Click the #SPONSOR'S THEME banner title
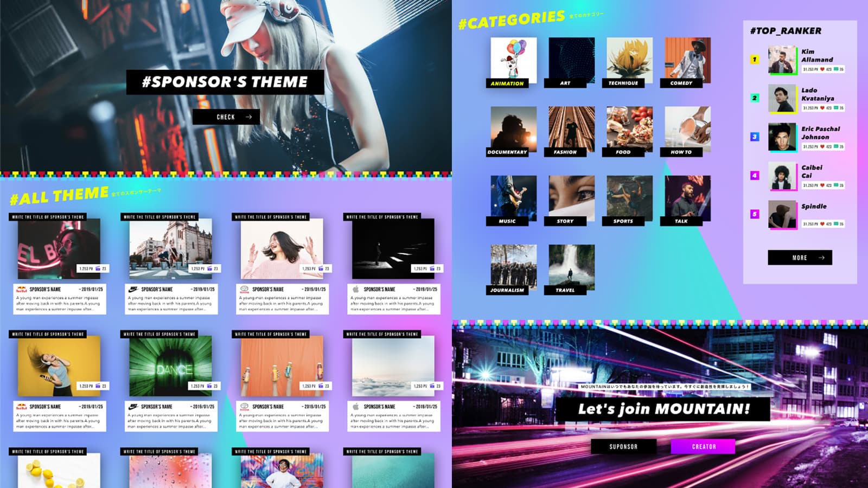The height and width of the screenshot is (488, 868). click(225, 82)
